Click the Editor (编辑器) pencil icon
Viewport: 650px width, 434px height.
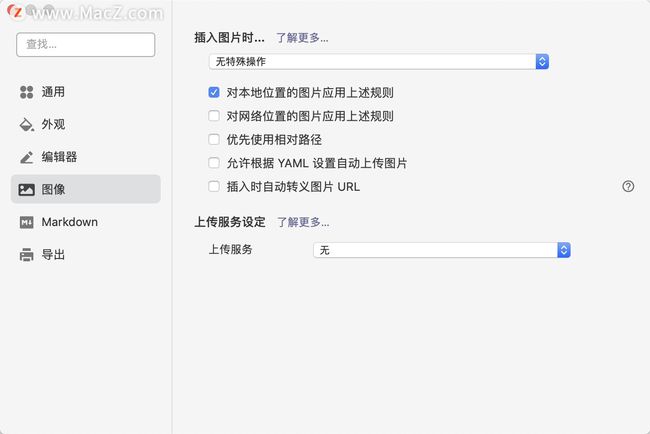(x=27, y=157)
